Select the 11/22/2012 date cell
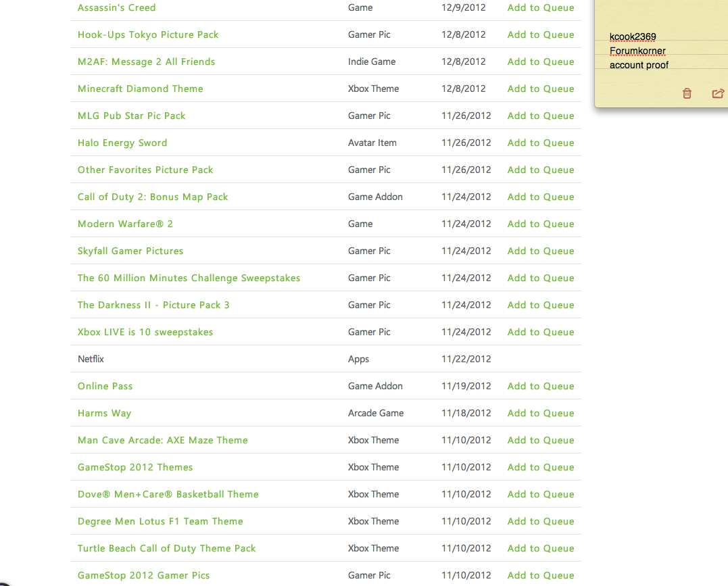 point(466,359)
